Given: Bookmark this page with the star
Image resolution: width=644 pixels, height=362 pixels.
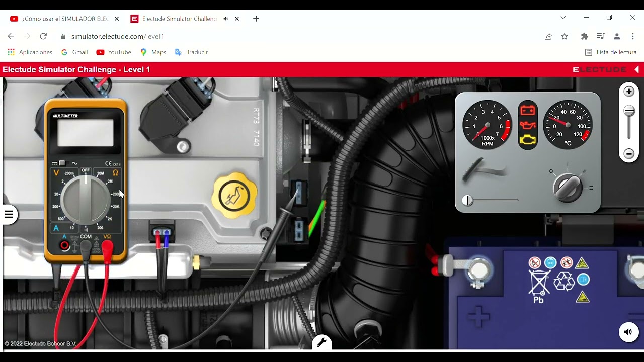Looking at the screenshot, I should click(x=565, y=36).
